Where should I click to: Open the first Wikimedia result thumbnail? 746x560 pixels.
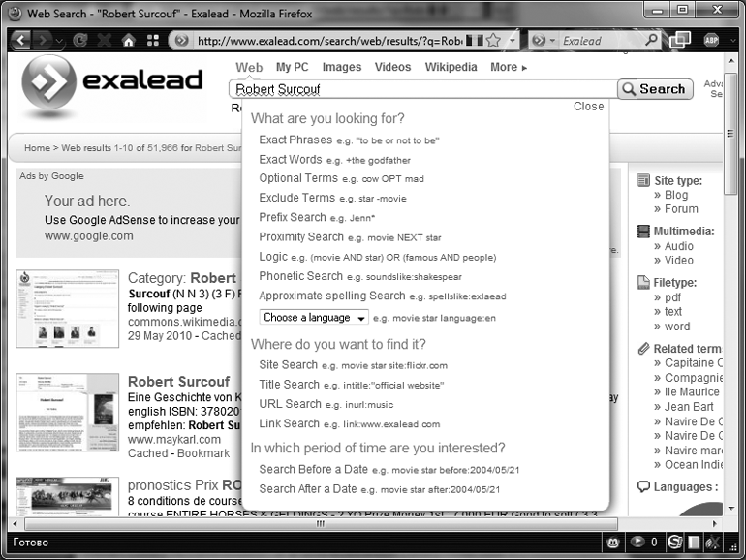pos(68,308)
